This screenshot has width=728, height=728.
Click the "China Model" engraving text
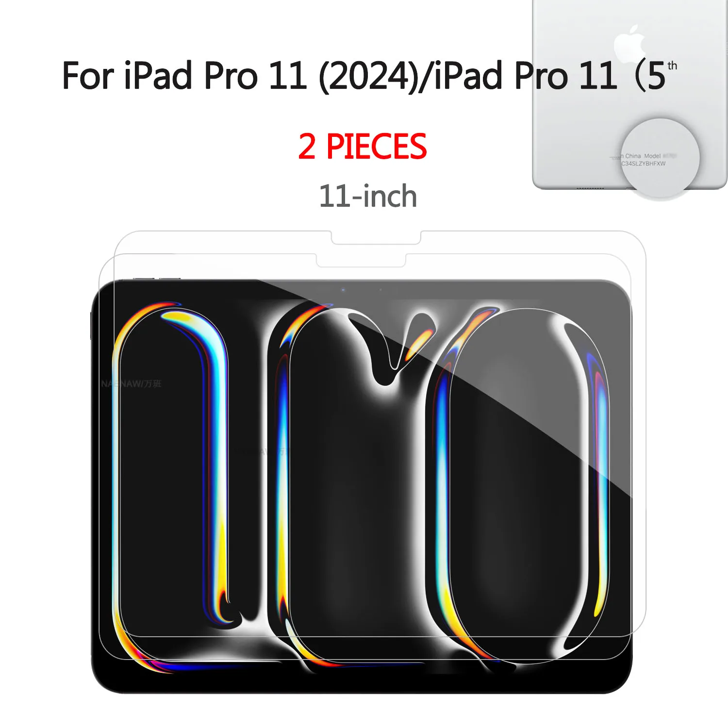click(x=643, y=156)
